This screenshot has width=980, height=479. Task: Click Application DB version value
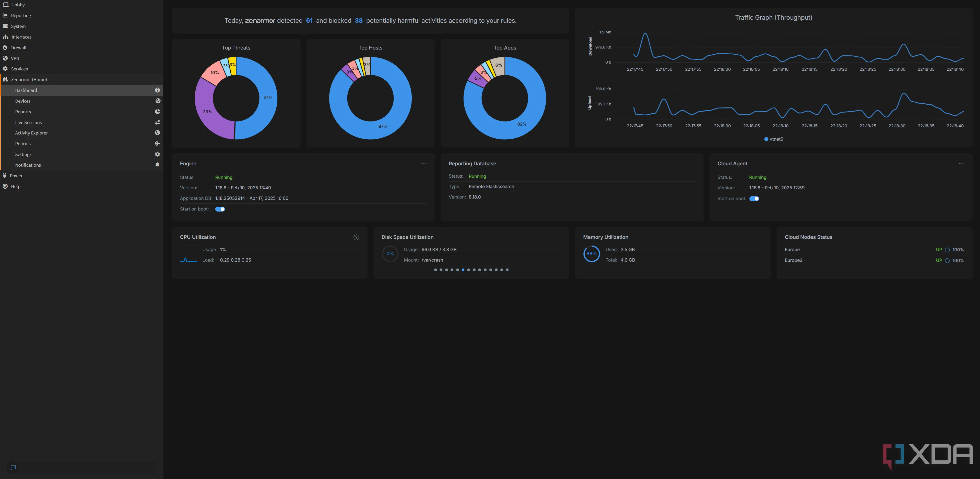click(x=252, y=199)
